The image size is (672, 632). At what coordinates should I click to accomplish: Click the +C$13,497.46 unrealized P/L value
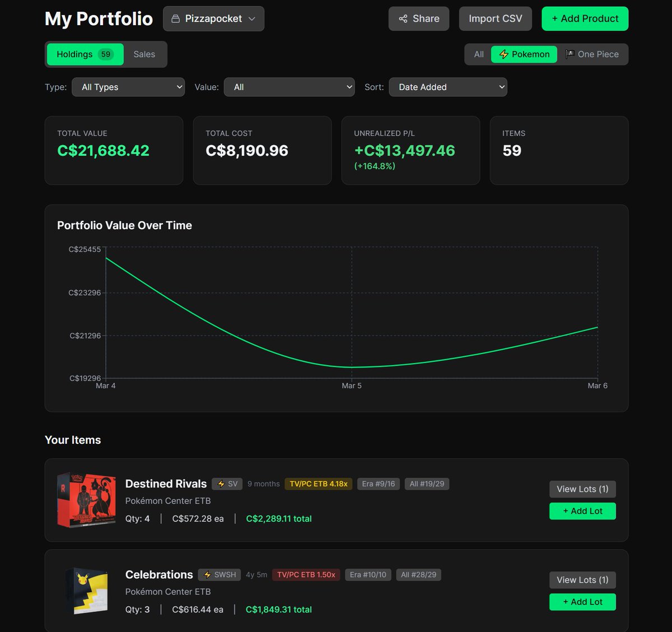[404, 151]
